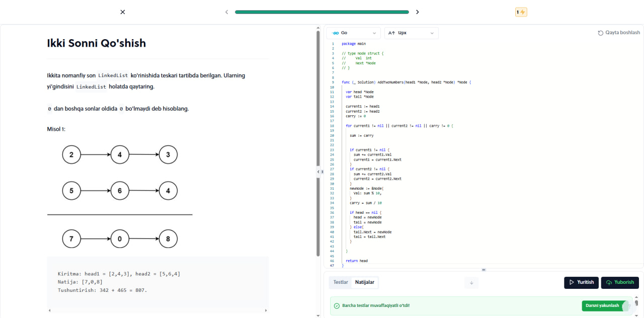Click the 'carry = sum / 10' code line

366,203
